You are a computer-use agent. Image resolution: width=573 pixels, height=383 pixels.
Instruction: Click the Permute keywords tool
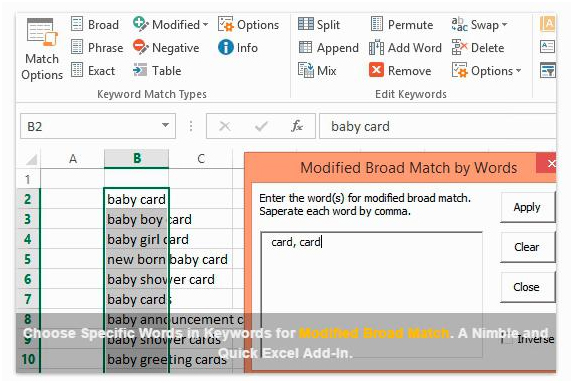point(402,24)
